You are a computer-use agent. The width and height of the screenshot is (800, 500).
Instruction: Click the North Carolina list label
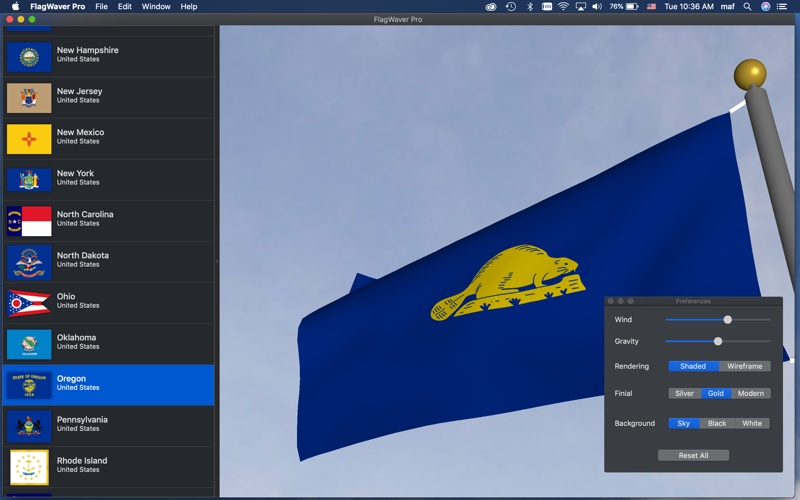pos(85,214)
